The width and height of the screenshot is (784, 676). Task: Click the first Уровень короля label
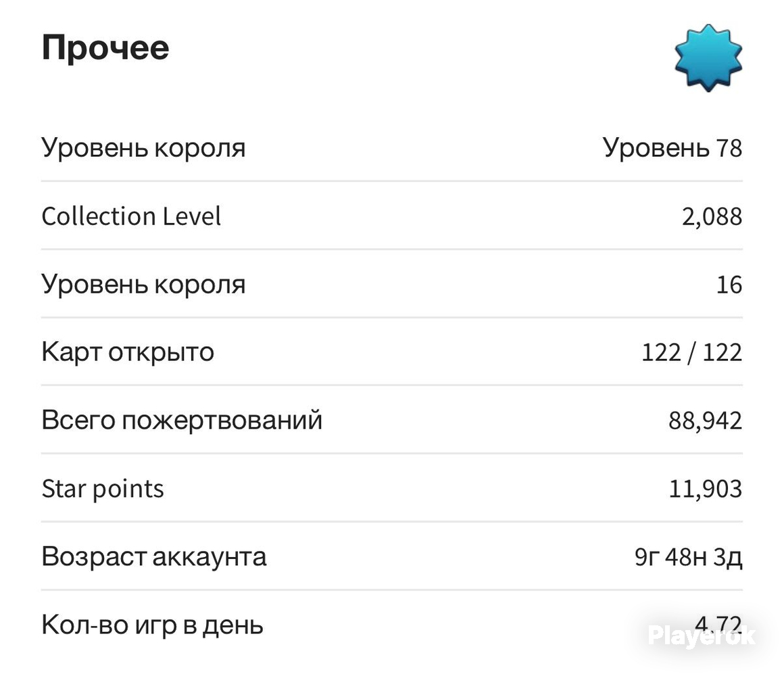point(143,149)
